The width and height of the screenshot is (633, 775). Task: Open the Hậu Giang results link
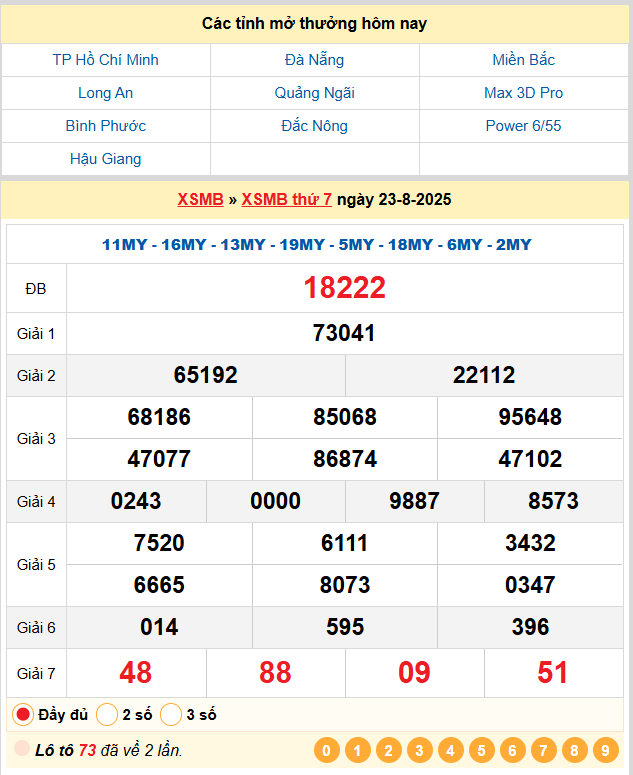(x=105, y=159)
